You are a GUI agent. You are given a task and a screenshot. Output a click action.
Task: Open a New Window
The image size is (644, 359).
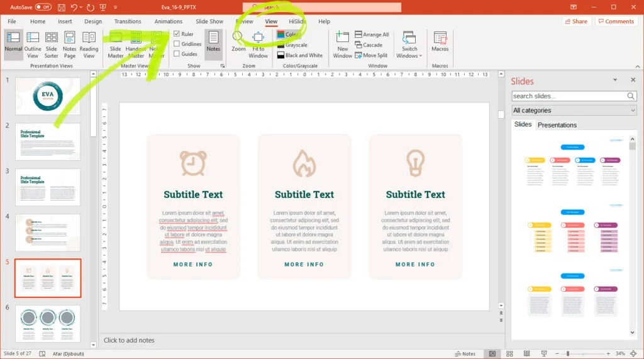click(x=343, y=45)
